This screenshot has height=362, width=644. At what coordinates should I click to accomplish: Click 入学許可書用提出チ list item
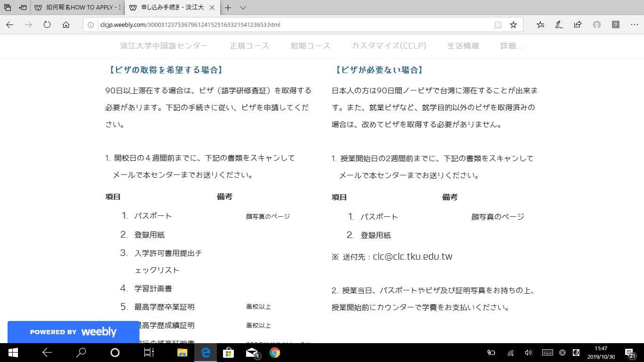pos(168,254)
